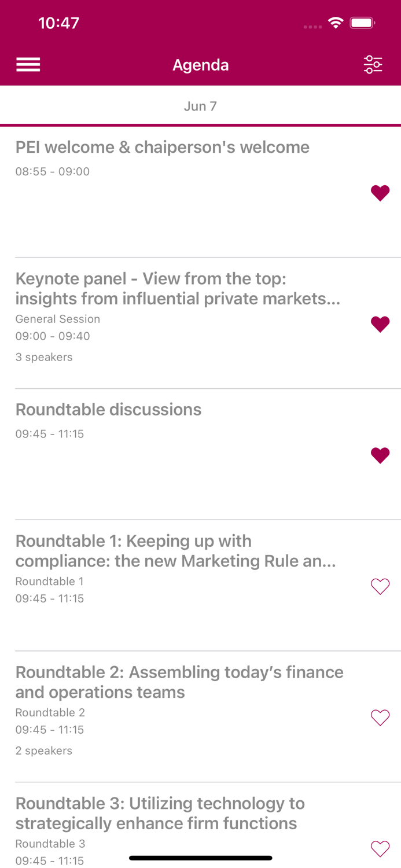
Task: Tap the battery indicator
Action: [x=363, y=23]
